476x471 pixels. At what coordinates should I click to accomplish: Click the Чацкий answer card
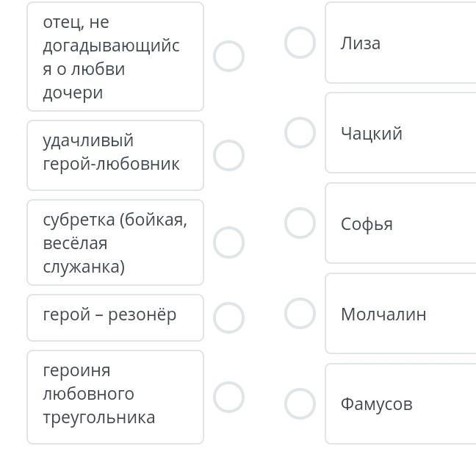[x=401, y=133]
